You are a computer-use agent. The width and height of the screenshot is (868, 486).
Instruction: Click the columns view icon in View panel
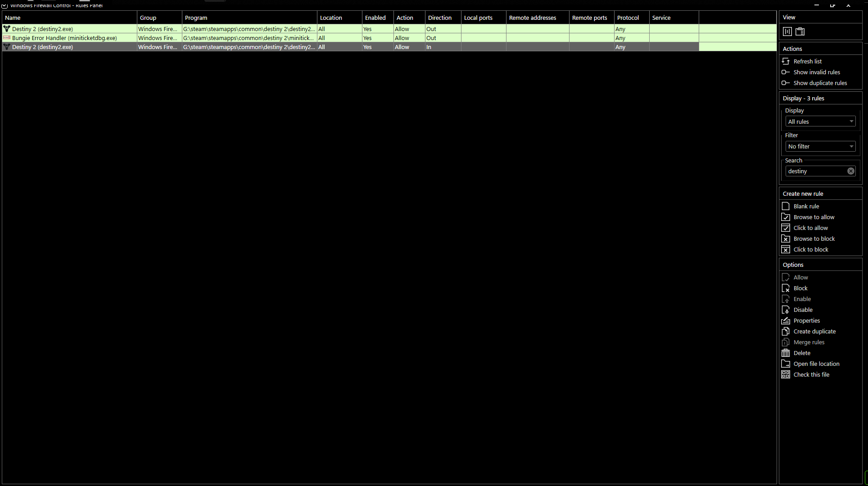coord(787,31)
